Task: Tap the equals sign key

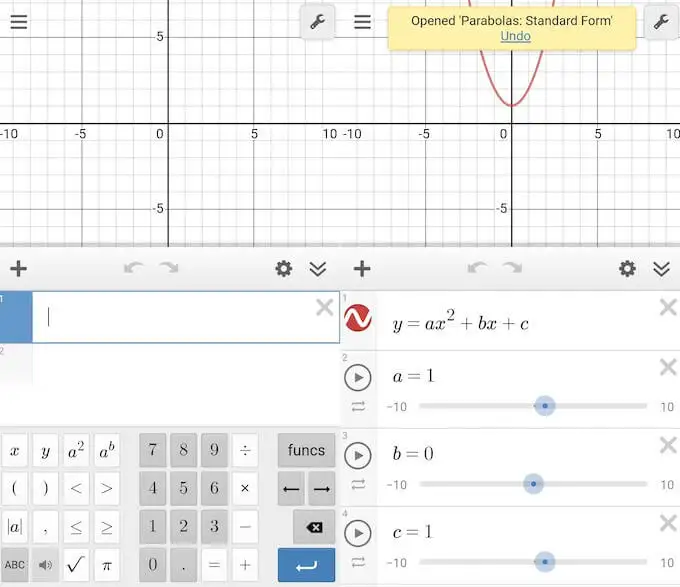Action: (x=214, y=565)
